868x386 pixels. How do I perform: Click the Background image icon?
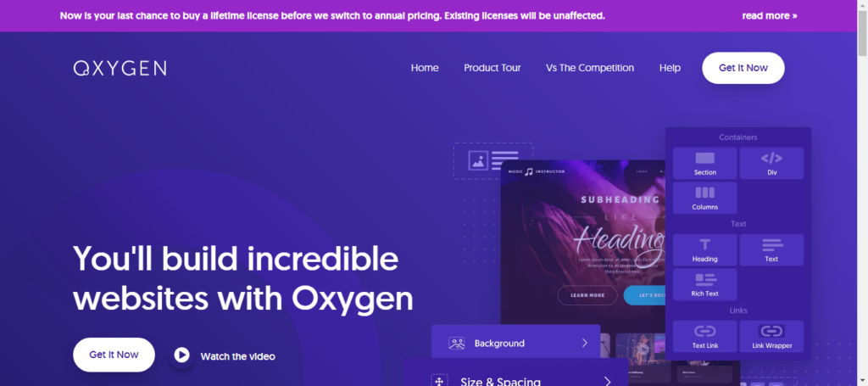coord(457,344)
